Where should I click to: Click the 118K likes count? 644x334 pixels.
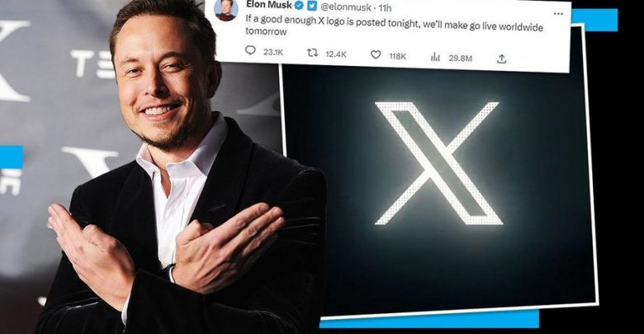(x=398, y=57)
